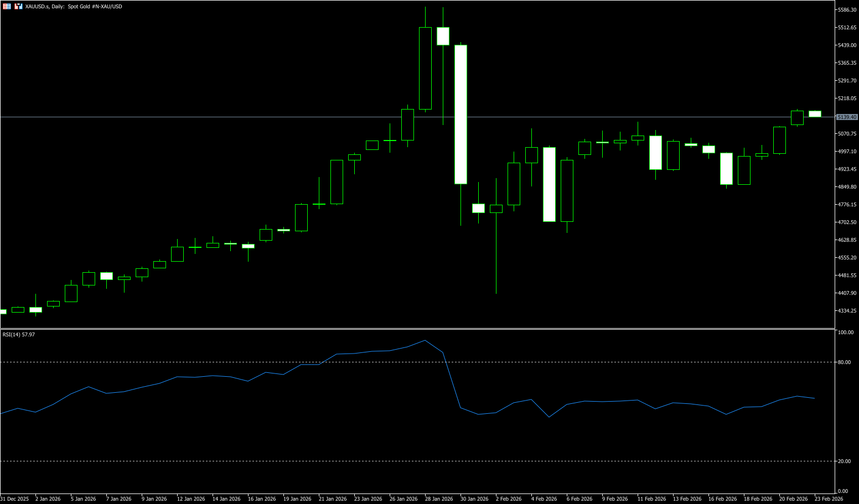Click the long lower wick of 2 Feb candle

coord(496,253)
